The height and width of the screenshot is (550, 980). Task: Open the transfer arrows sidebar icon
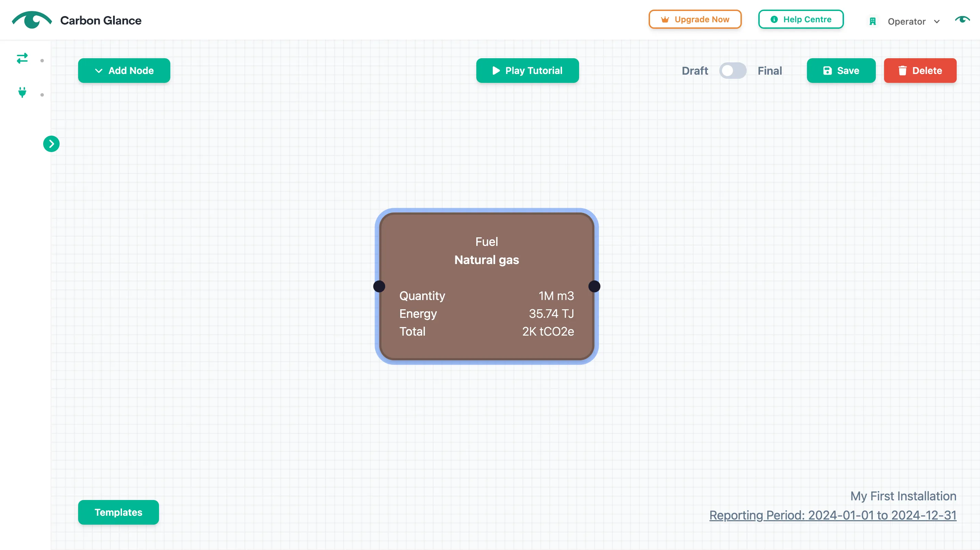[x=23, y=59]
